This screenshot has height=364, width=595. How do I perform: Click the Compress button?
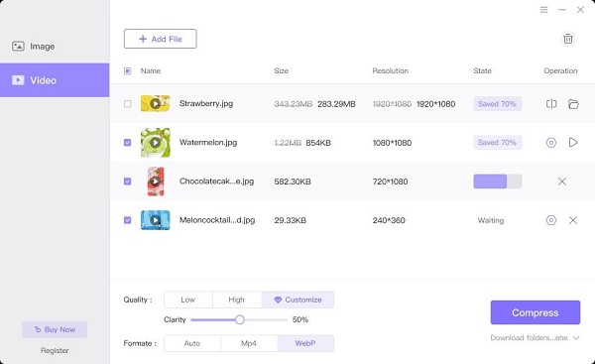click(535, 312)
